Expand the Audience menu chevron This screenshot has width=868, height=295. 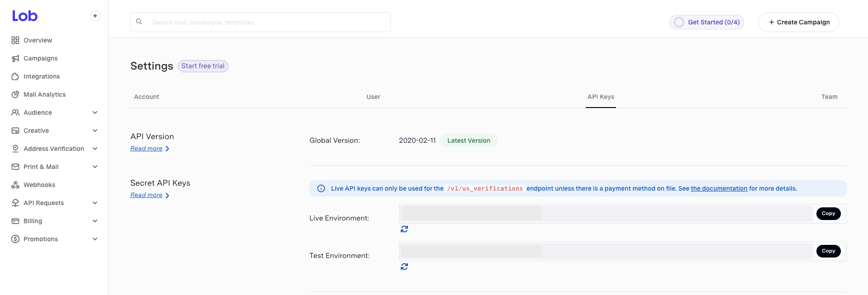pos(95,112)
